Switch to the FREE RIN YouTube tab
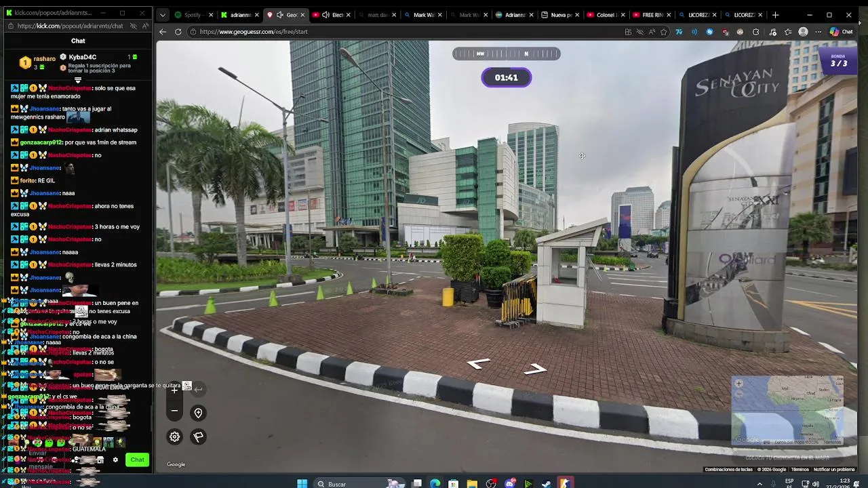 tap(652, 15)
